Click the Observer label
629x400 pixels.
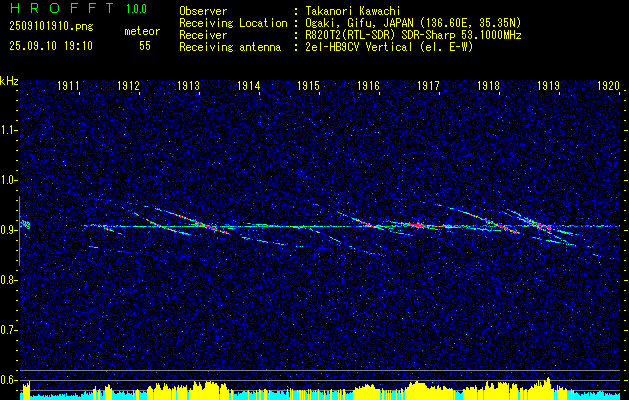pos(203,11)
